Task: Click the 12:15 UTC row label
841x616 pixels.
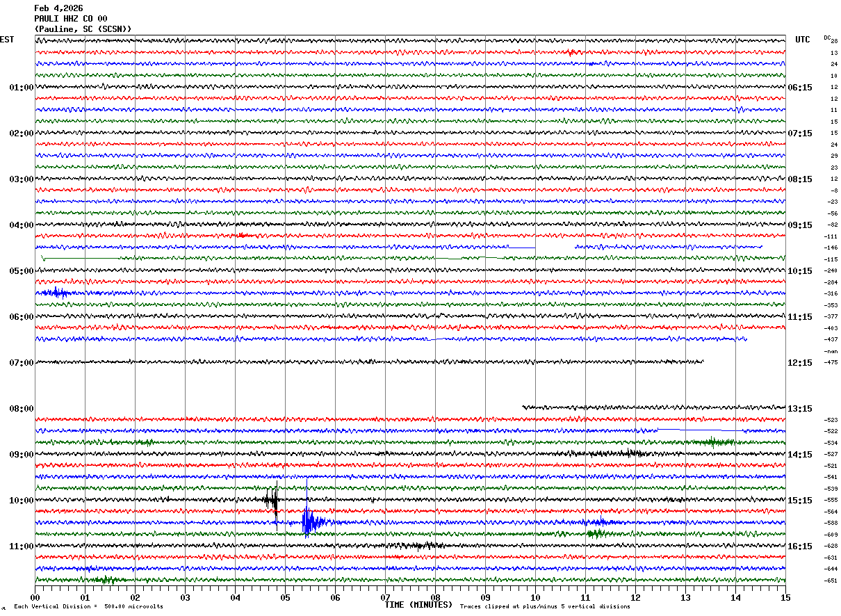Action: (801, 362)
